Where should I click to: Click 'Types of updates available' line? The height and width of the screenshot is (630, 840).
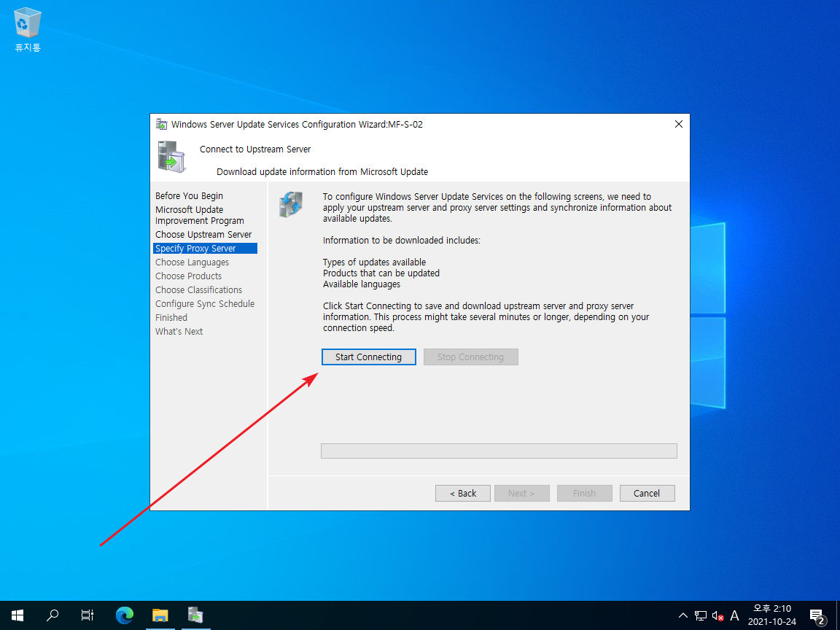(x=375, y=262)
